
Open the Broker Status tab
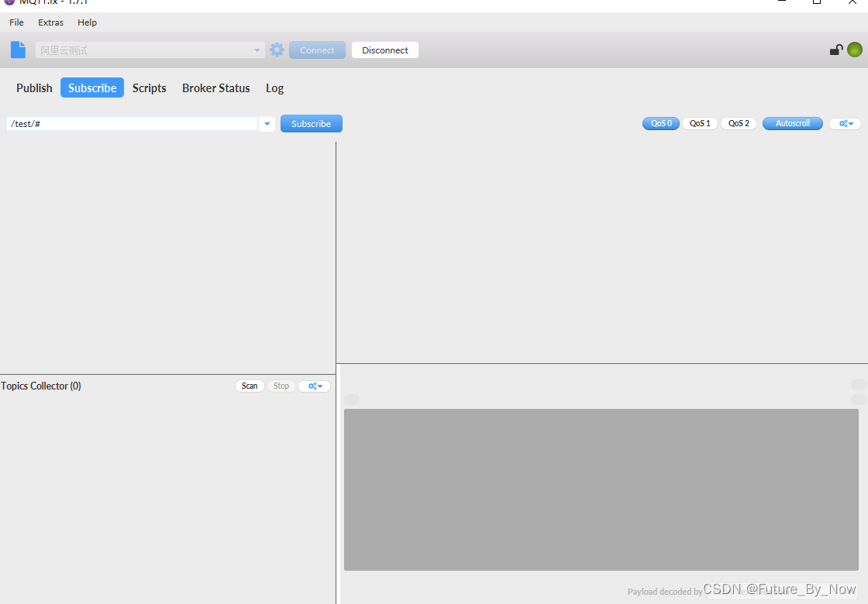[216, 88]
